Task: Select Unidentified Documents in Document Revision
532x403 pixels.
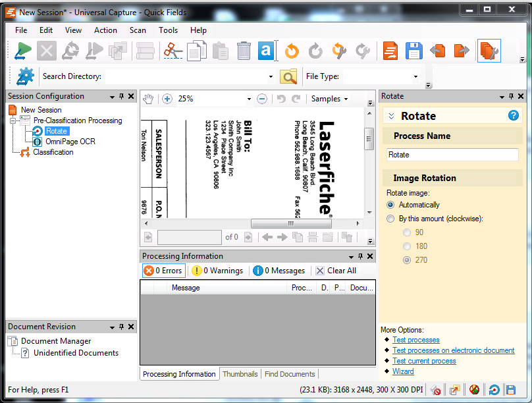Action: 76,353
